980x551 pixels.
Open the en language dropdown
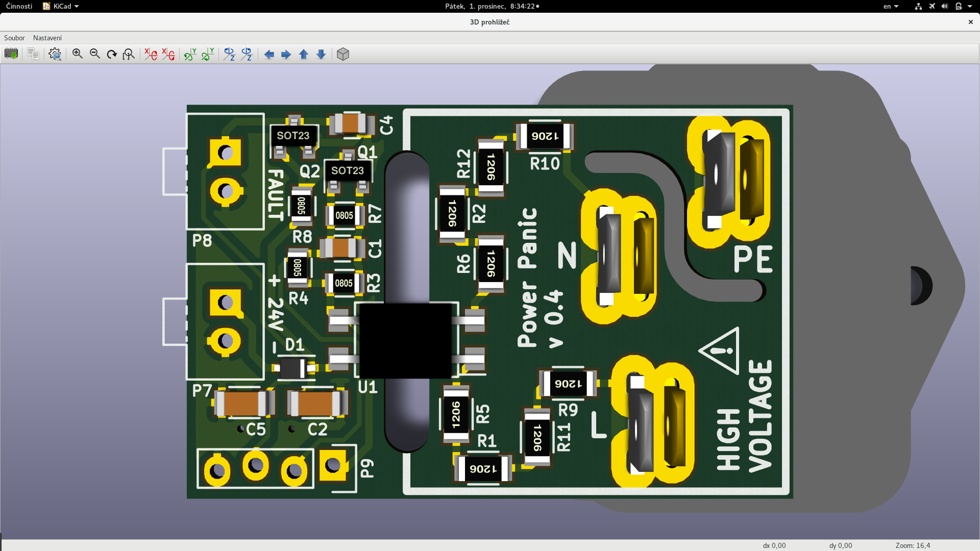click(x=891, y=6)
